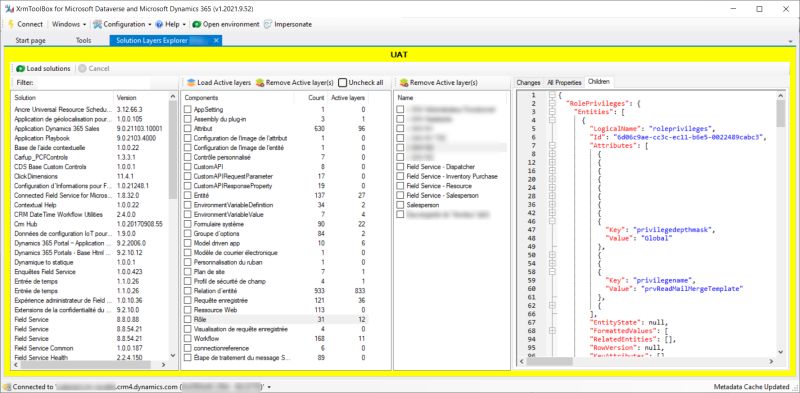Sort by the Components column header
Viewport: 800px width, 393px height.
(x=238, y=97)
